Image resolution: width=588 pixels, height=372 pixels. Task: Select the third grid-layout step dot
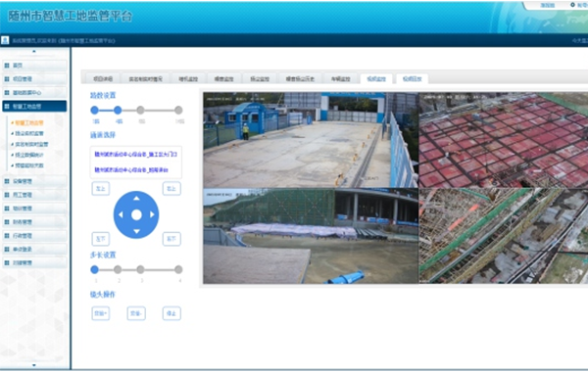click(x=140, y=111)
